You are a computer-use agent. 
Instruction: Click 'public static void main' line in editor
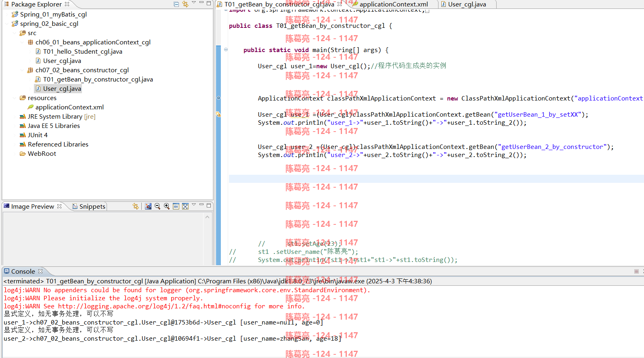point(316,50)
